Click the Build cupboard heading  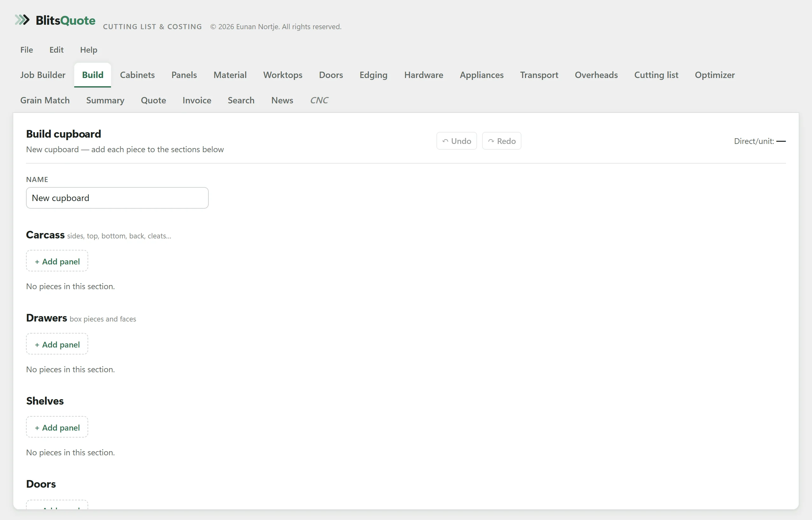click(x=63, y=134)
